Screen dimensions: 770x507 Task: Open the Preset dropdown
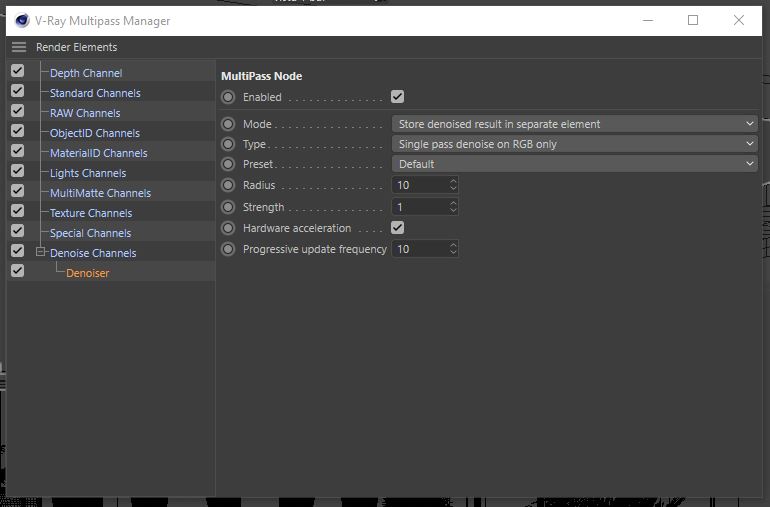click(x=575, y=164)
